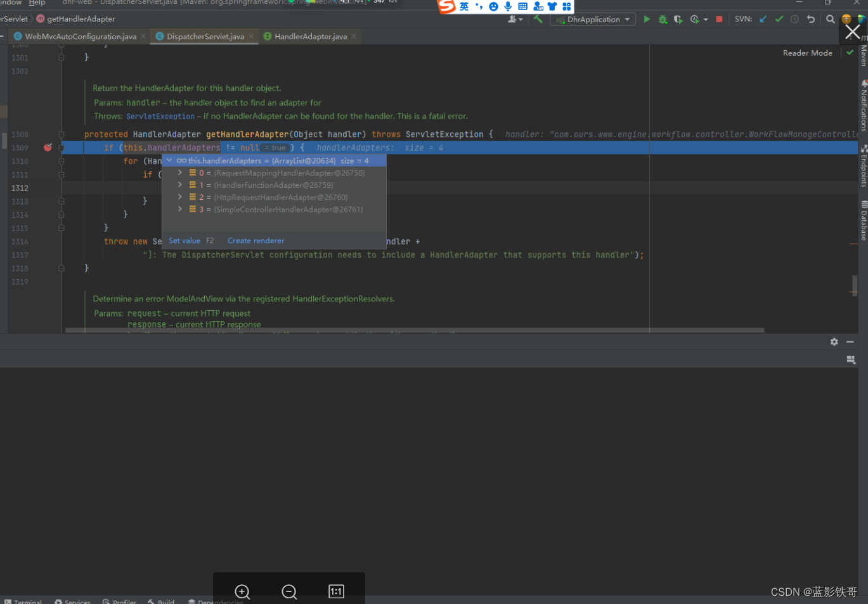Open the Notifications side panel
The height and width of the screenshot is (604, 868).
coord(863,105)
